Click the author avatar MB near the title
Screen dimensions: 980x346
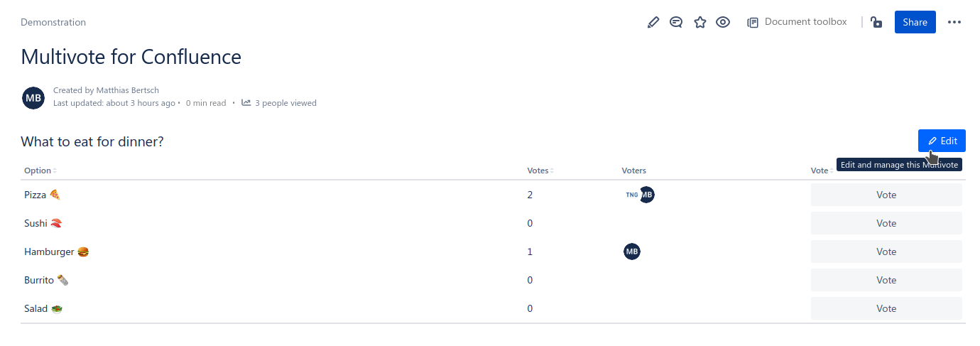[33, 97]
